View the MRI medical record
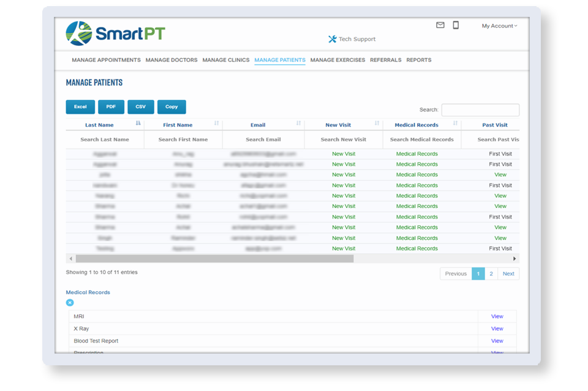 coord(497,316)
